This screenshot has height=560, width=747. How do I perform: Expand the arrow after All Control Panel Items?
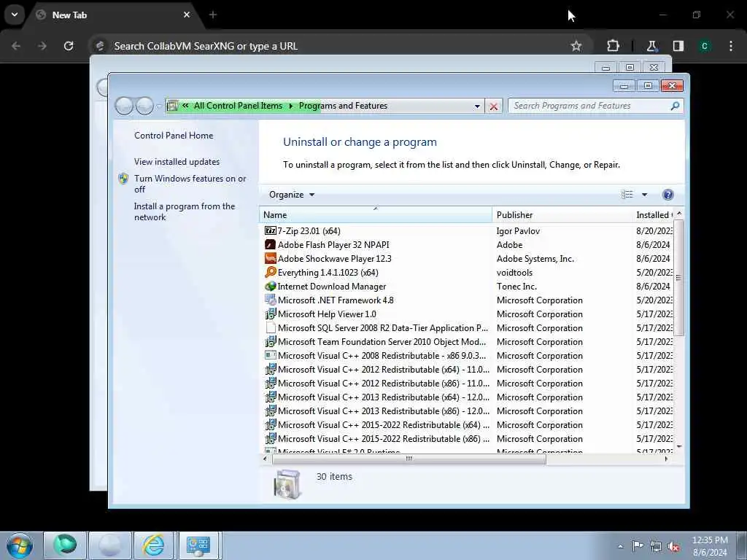(x=290, y=106)
